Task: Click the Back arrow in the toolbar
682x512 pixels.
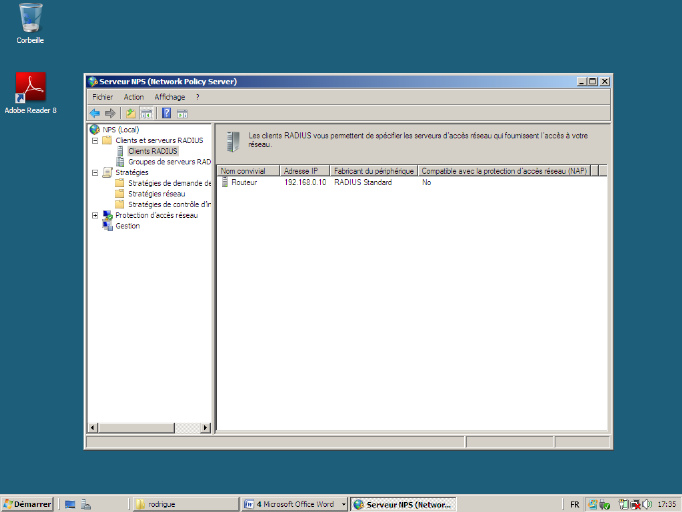Action: pos(95,113)
